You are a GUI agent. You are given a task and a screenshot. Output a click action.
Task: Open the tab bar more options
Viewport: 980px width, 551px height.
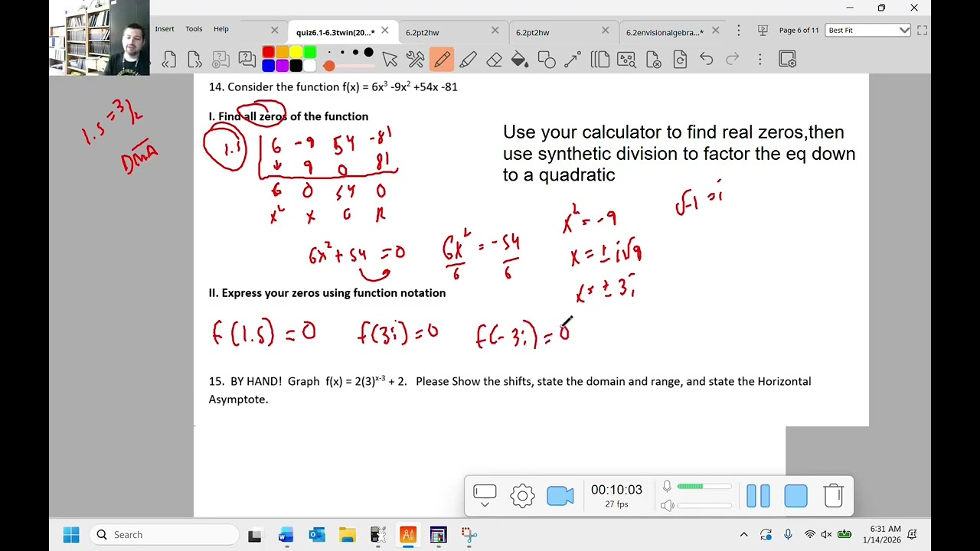pos(738,31)
